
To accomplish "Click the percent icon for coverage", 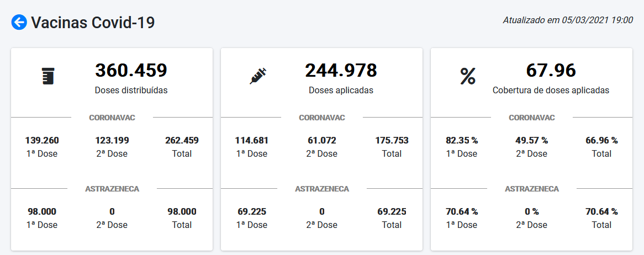I will click(x=468, y=77).
